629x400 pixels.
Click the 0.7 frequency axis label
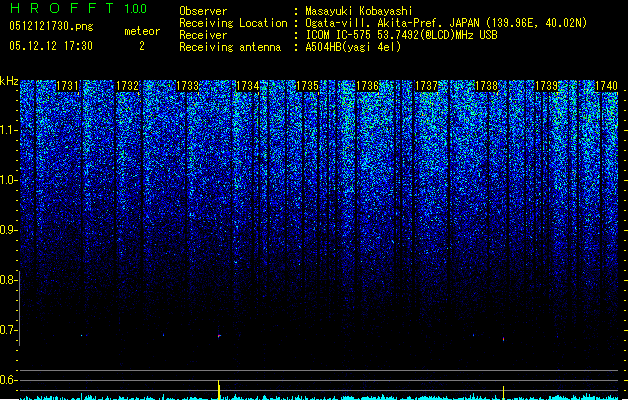point(7,330)
